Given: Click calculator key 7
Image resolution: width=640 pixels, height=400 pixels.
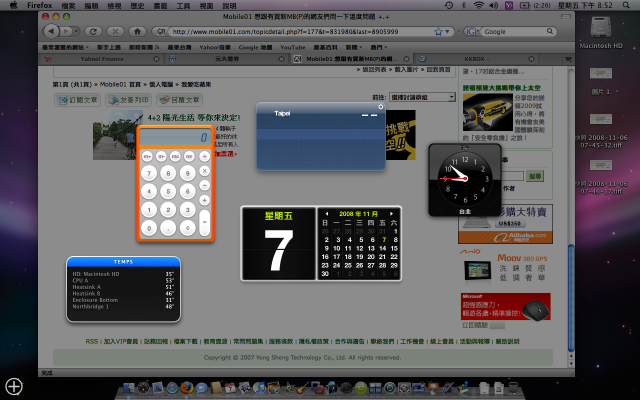Looking at the screenshot, I should [x=149, y=173].
